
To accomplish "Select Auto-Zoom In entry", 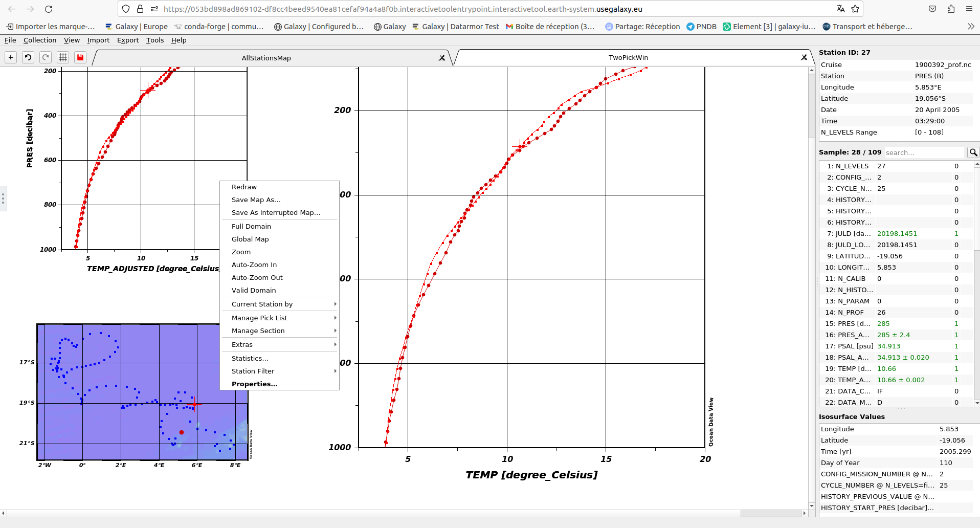I will [279, 265].
